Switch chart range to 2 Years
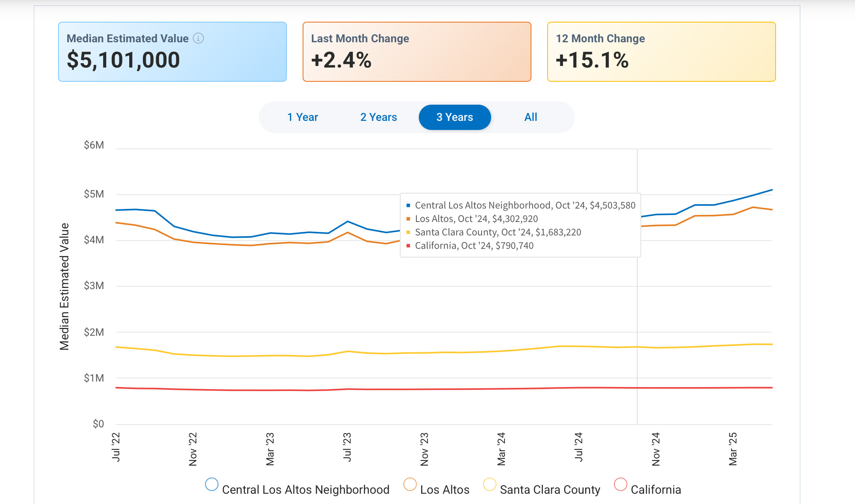The height and width of the screenshot is (504, 855). point(378,117)
